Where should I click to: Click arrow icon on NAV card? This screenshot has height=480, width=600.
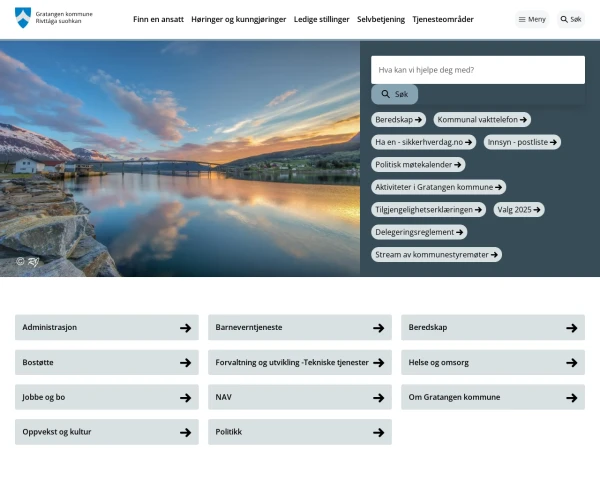(379, 398)
